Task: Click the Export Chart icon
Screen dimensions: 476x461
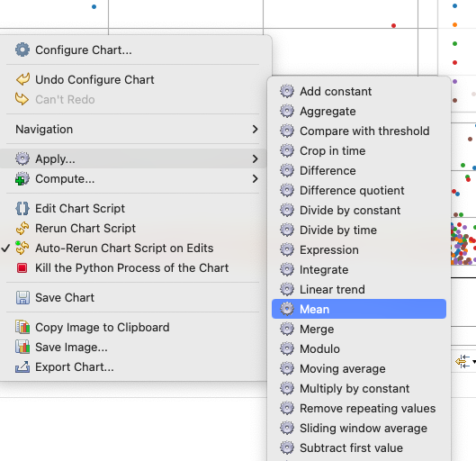Action: [x=22, y=366]
